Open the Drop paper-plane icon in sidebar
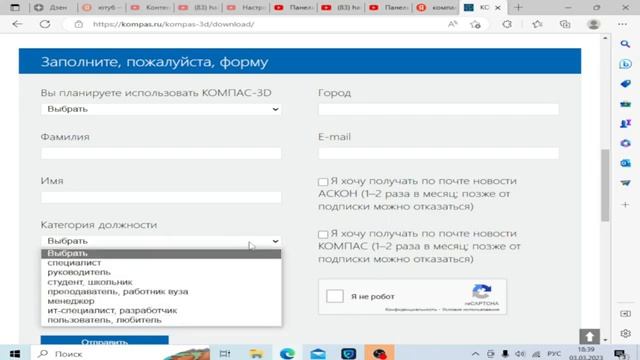Image resolution: width=640 pixels, height=360 pixels. [x=625, y=183]
